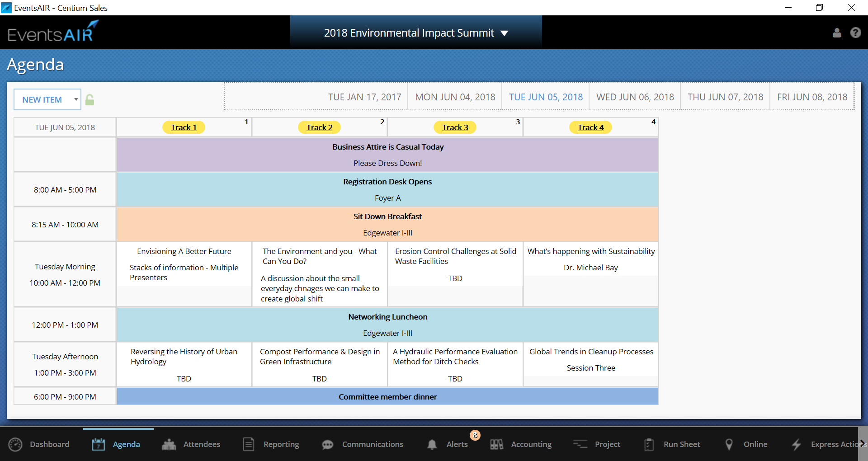Open the Run Sheet menu label
Image resolution: width=868 pixels, height=461 pixels.
pos(682,444)
